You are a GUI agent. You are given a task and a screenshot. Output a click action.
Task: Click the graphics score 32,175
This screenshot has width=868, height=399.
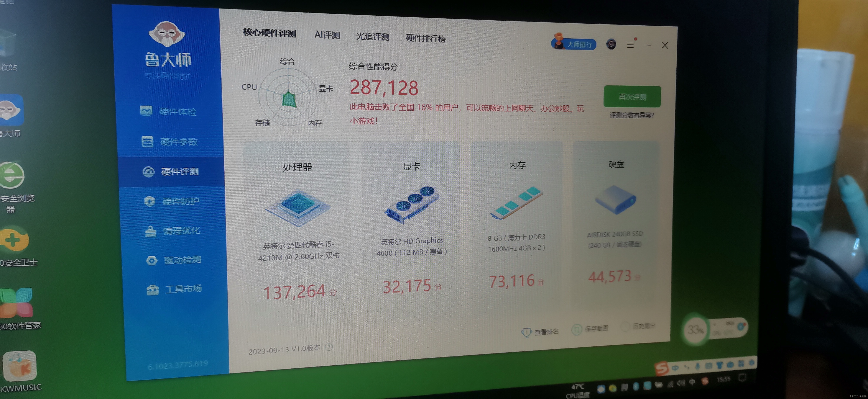coord(407,286)
